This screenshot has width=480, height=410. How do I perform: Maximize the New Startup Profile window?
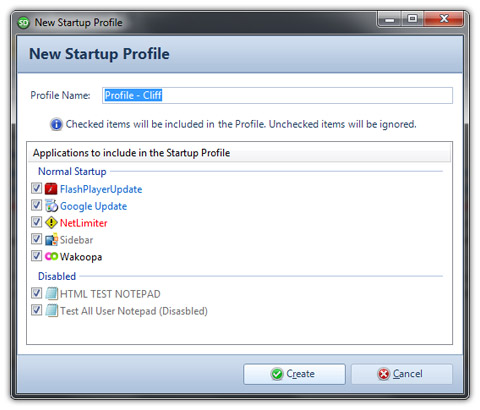(412, 19)
